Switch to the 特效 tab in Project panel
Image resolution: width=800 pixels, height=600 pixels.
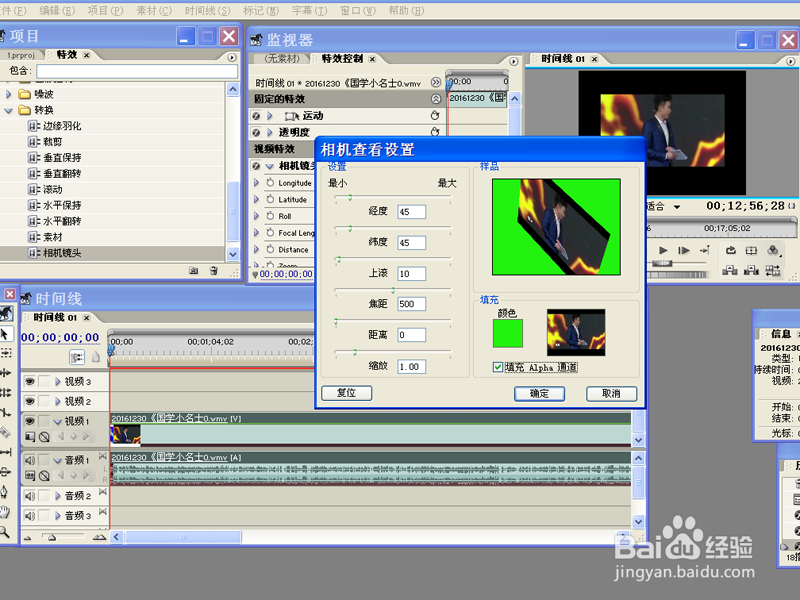coord(67,55)
